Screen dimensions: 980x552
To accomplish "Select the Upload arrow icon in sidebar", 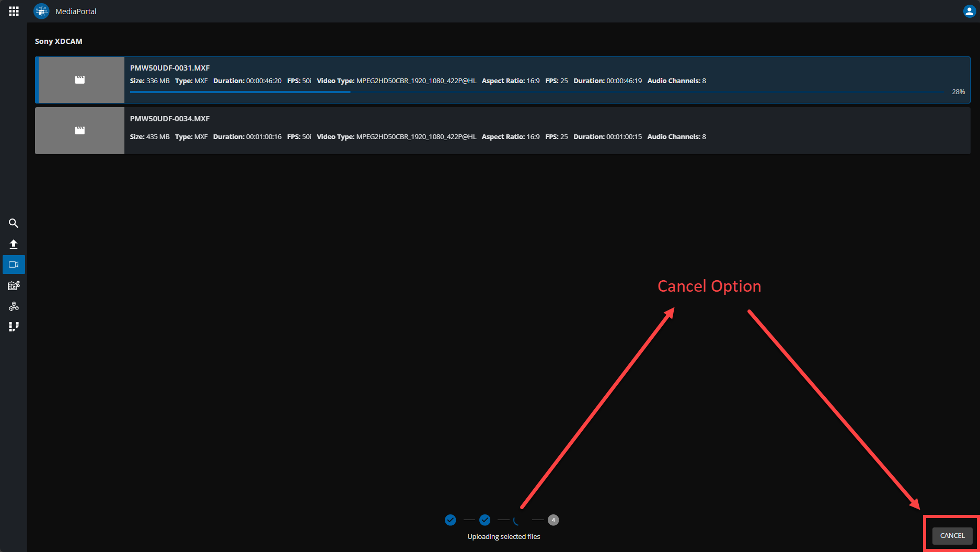I will pyautogui.click(x=14, y=244).
